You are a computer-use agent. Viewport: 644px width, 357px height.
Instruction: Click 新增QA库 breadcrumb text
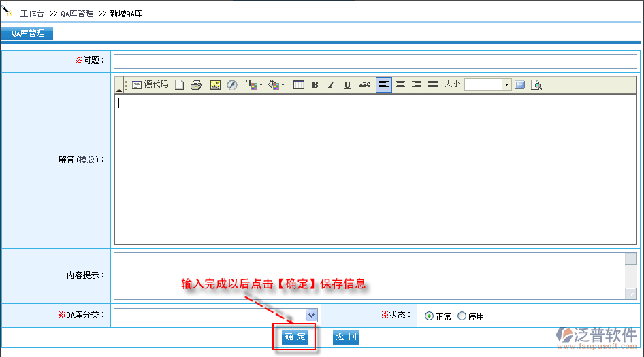[126, 14]
